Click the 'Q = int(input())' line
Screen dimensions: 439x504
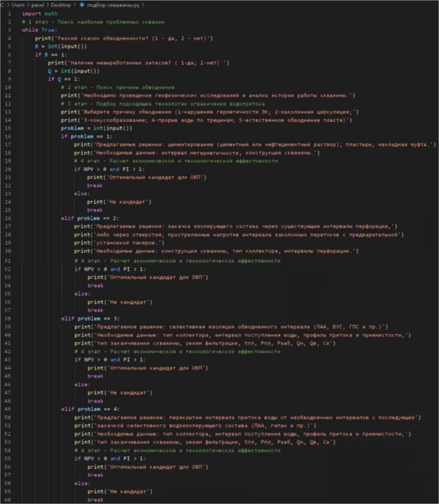[74, 71]
